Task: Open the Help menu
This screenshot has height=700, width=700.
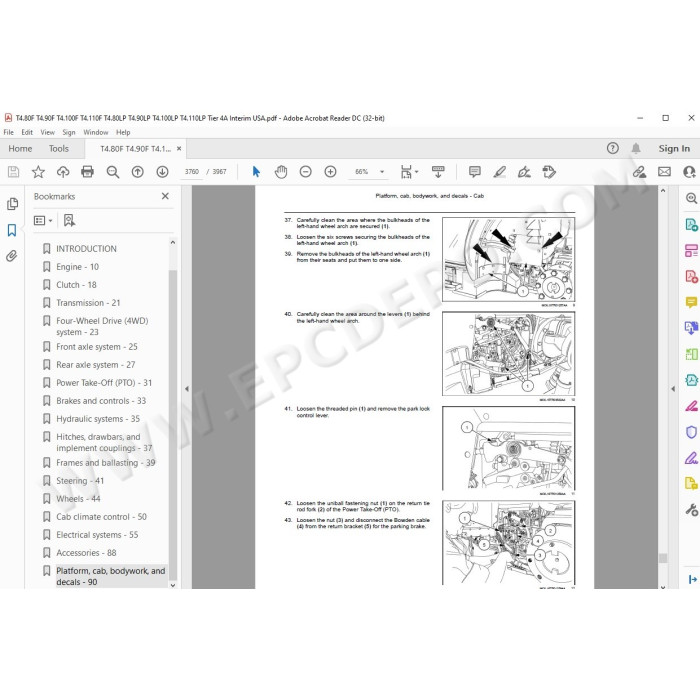Action: 123,132
